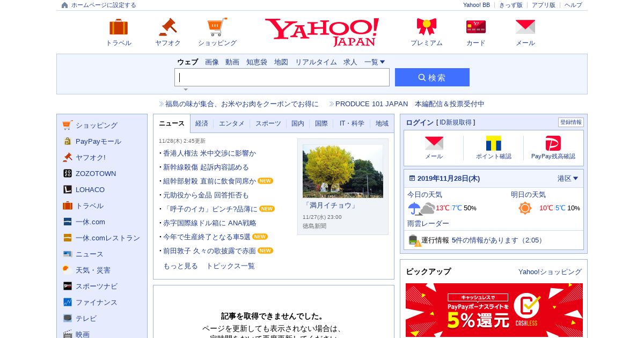The height and width of the screenshot is (338, 644).
Task: Click the sidebar ショッピング cart icon
Action: [x=67, y=125]
